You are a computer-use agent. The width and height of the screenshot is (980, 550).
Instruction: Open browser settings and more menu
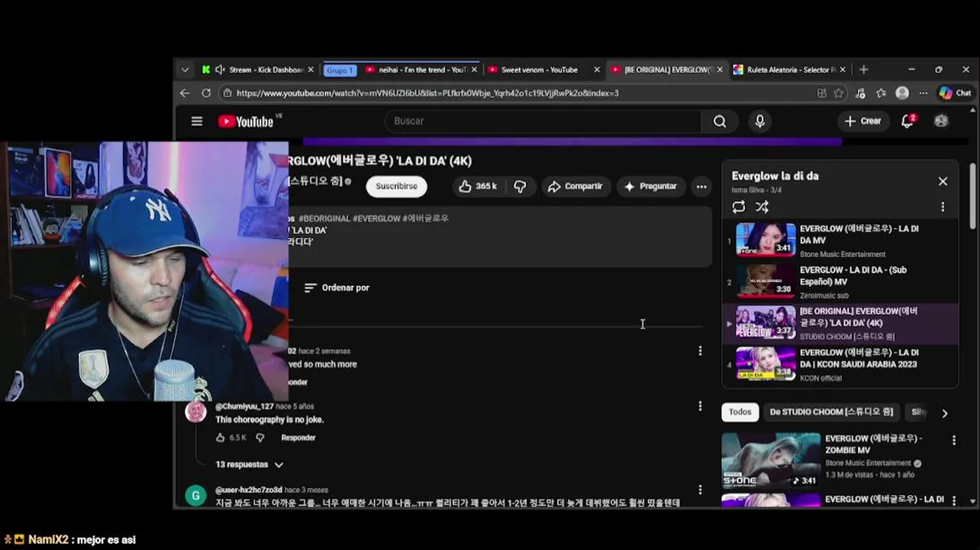tap(923, 93)
